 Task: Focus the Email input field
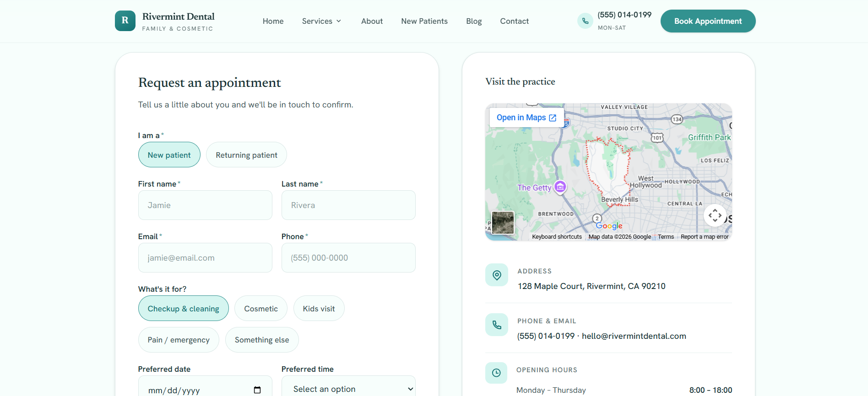coord(205,258)
